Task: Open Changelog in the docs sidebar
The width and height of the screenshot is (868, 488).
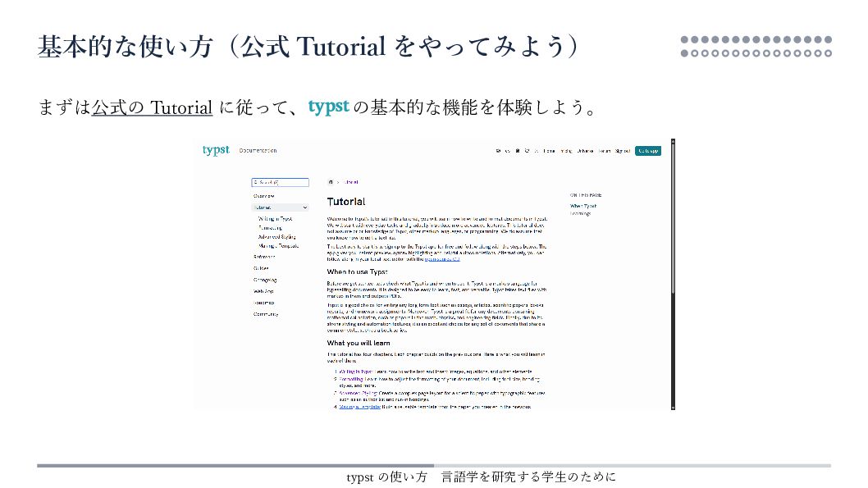Action: 265,280
